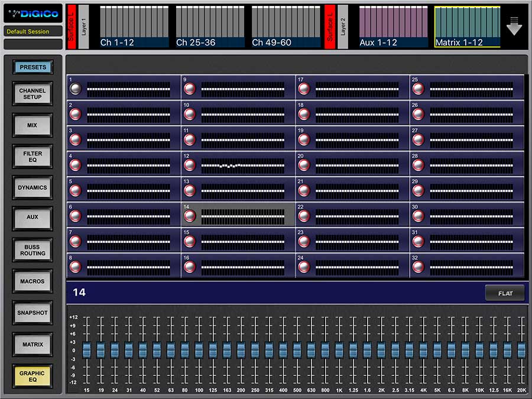The height and width of the screenshot is (399, 532).
Task: Click the down arrow at top right
Action: [x=514, y=26]
